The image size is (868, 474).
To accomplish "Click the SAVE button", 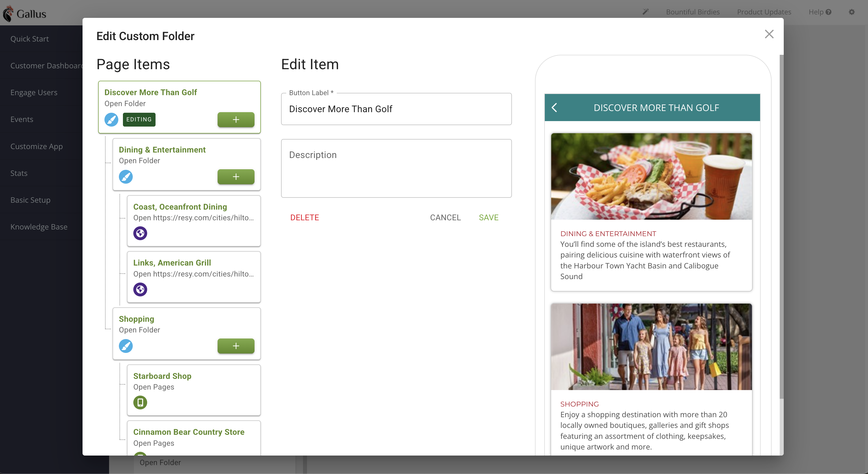I will 489,217.
